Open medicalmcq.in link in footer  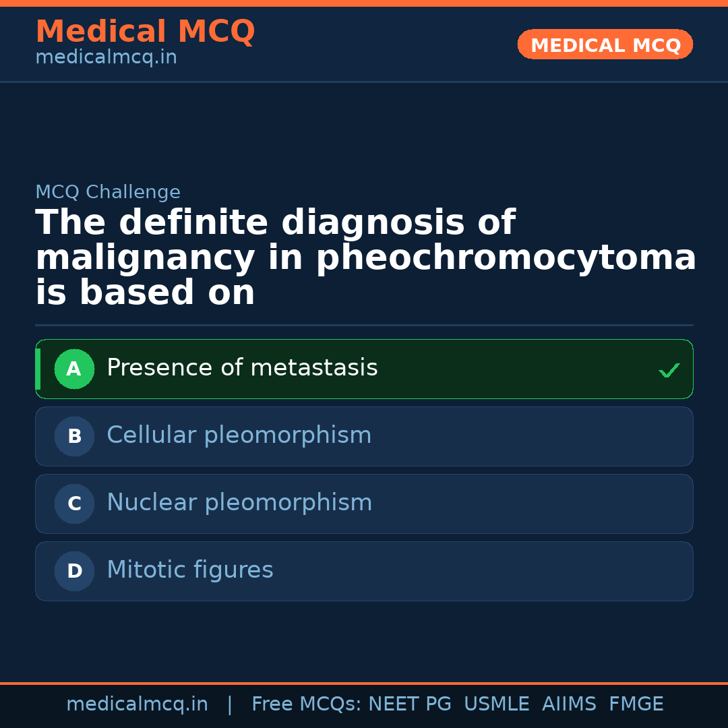137,704
